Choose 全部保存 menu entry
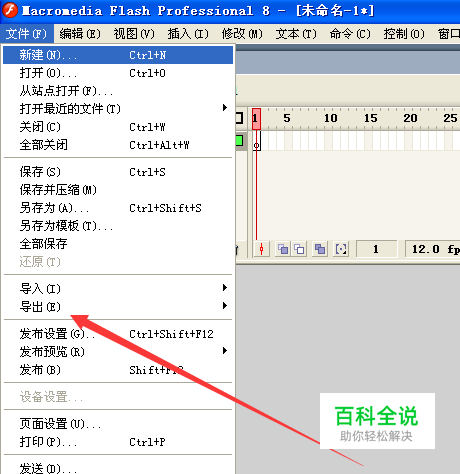The width and height of the screenshot is (460, 474). (x=118, y=244)
